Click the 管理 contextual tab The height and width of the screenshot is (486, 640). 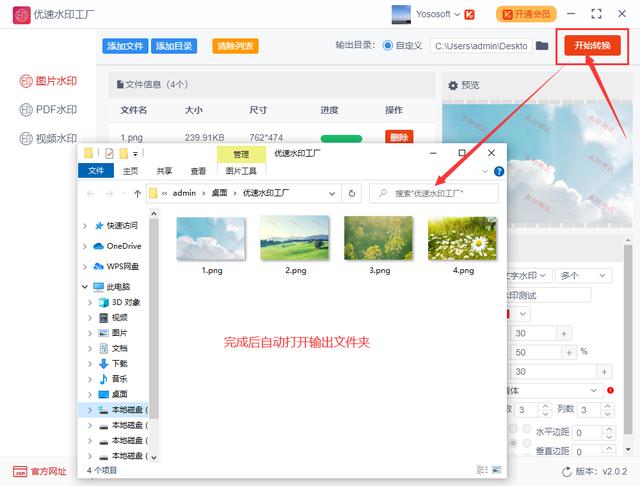coord(241,154)
